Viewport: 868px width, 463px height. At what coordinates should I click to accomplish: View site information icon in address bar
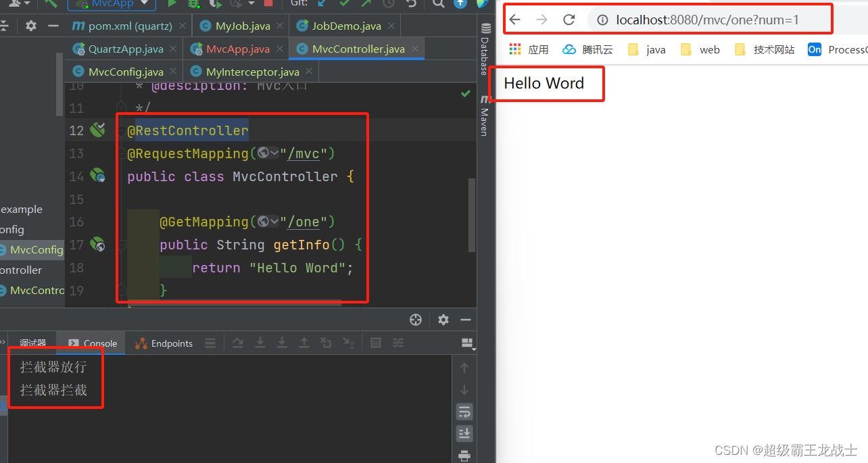(x=602, y=20)
